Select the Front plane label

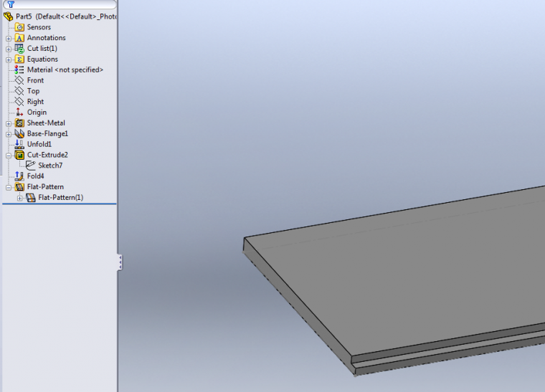point(35,80)
